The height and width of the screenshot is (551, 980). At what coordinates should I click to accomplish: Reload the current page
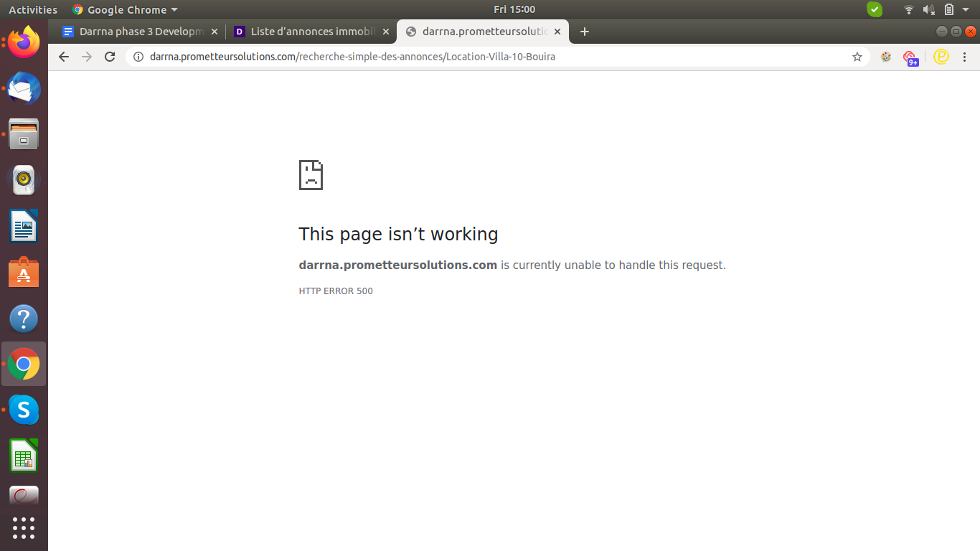110,57
